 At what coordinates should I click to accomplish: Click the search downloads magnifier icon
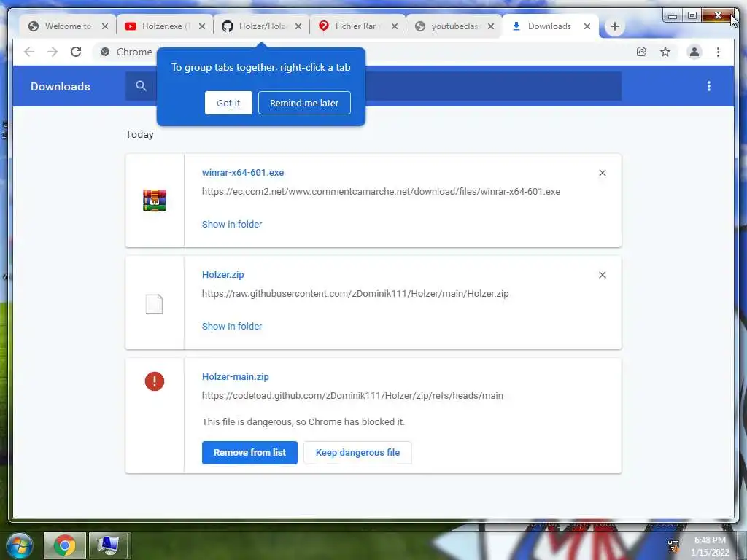pos(141,86)
